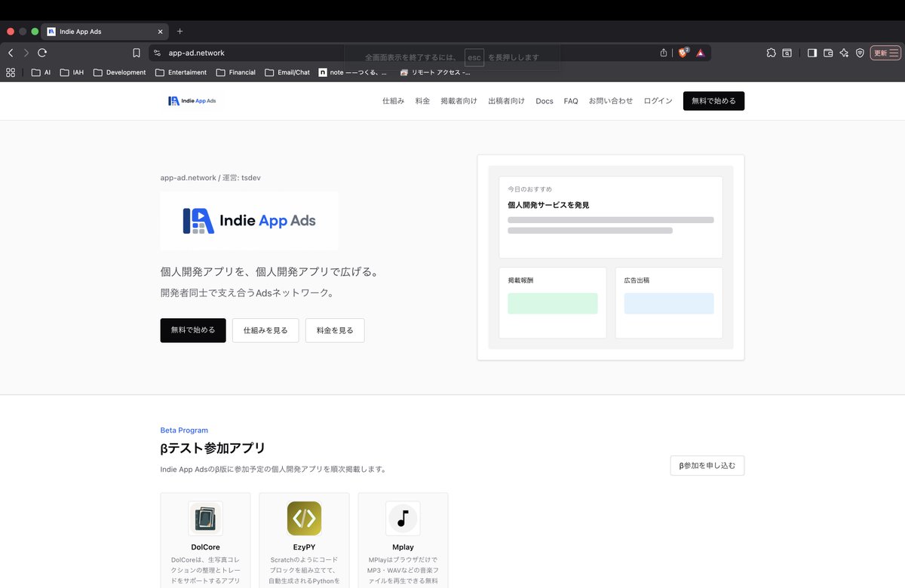Open the IAH bookmarks folder
This screenshot has width=905, height=588.
pyautogui.click(x=72, y=72)
